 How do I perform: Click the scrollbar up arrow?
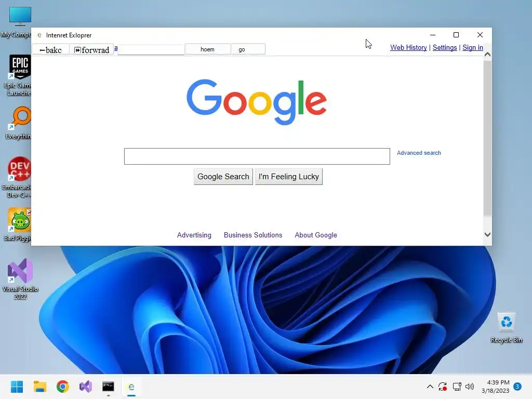pyautogui.click(x=487, y=54)
